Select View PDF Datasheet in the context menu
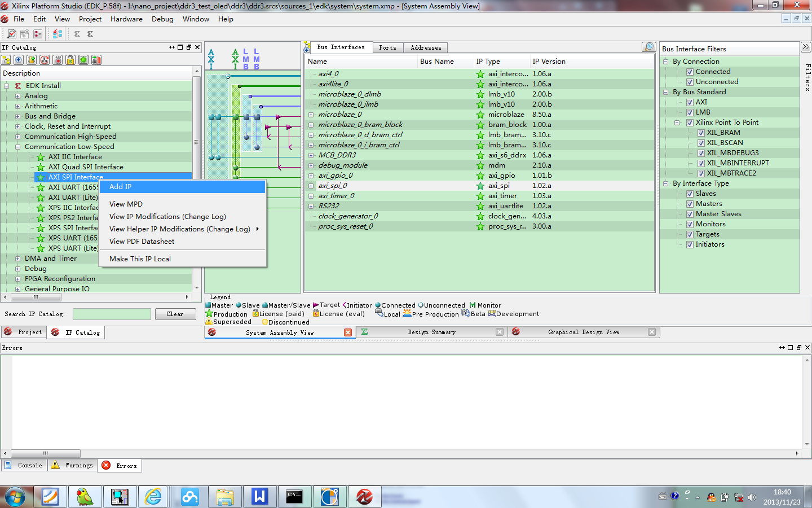The image size is (812, 508). tap(142, 242)
